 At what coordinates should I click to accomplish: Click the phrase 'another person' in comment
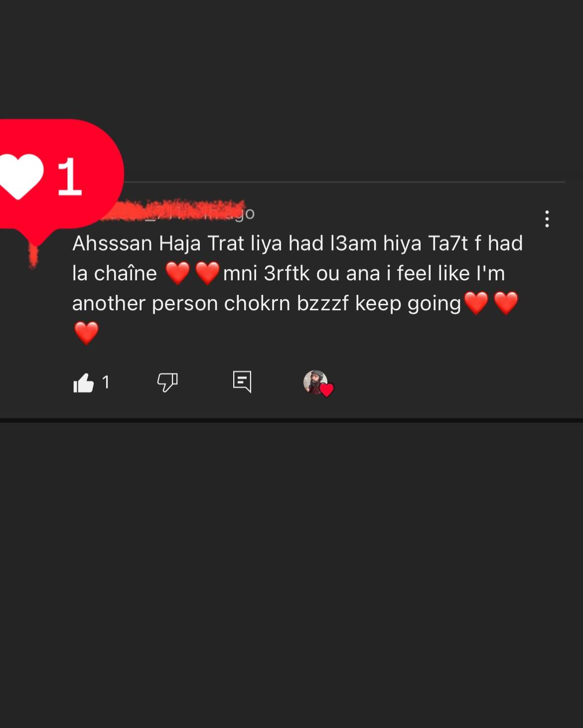(145, 304)
